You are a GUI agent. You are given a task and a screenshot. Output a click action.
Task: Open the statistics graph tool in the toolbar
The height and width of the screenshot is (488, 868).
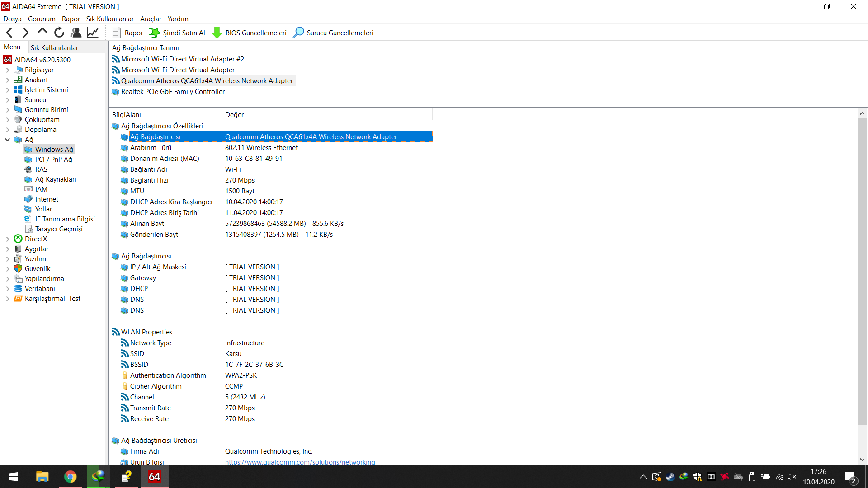coord(92,32)
